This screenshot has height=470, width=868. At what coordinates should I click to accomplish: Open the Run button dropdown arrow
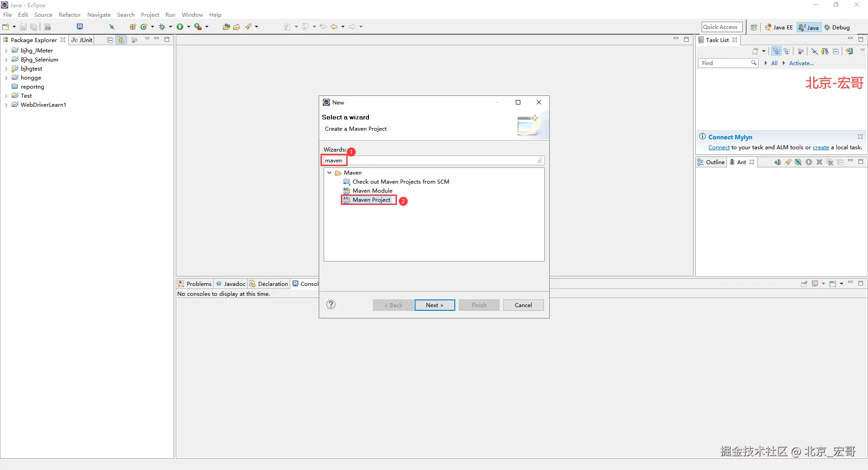tap(189, 27)
